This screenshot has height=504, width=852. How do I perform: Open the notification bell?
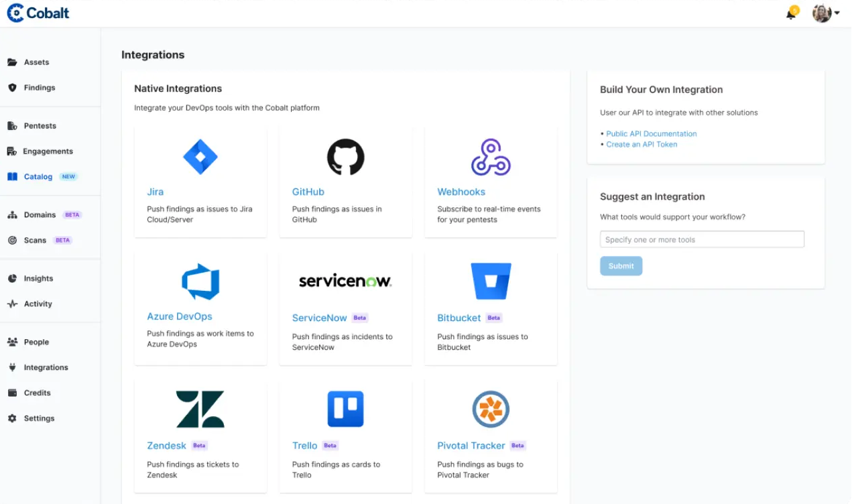coord(792,12)
